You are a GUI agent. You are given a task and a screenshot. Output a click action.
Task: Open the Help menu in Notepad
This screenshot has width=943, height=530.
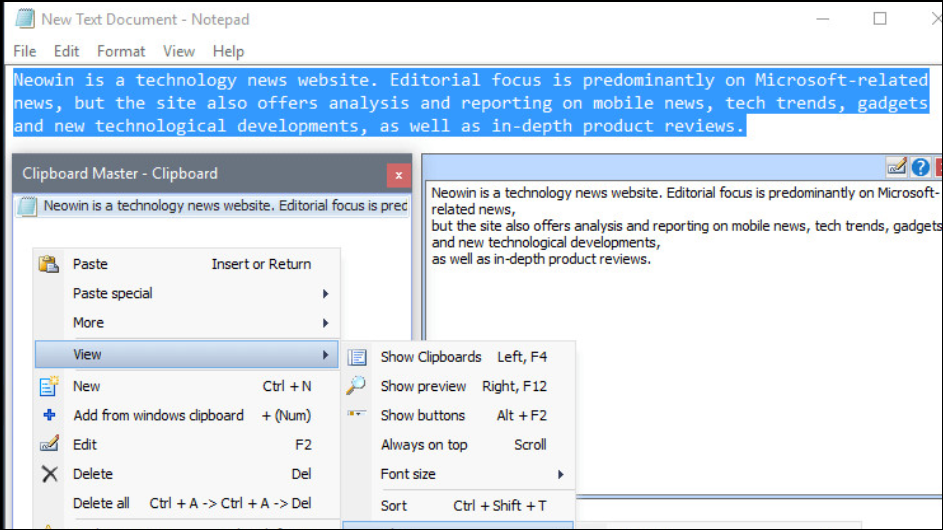pyautogui.click(x=229, y=52)
